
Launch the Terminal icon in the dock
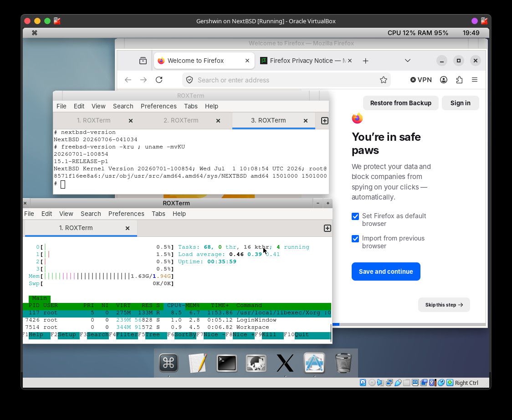(x=226, y=363)
